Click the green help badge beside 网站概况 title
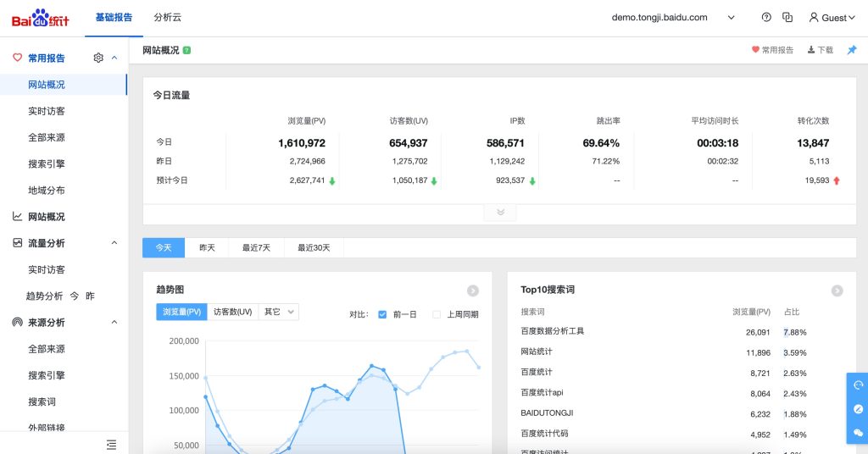 tap(186, 50)
